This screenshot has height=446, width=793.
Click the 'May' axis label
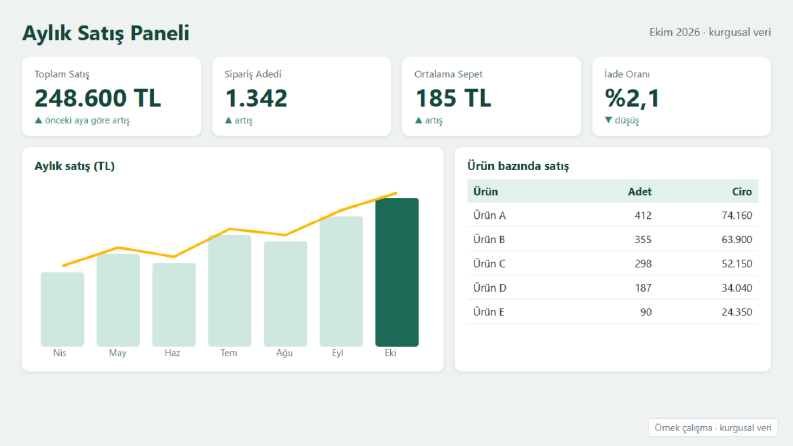pyautogui.click(x=118, y=353)
